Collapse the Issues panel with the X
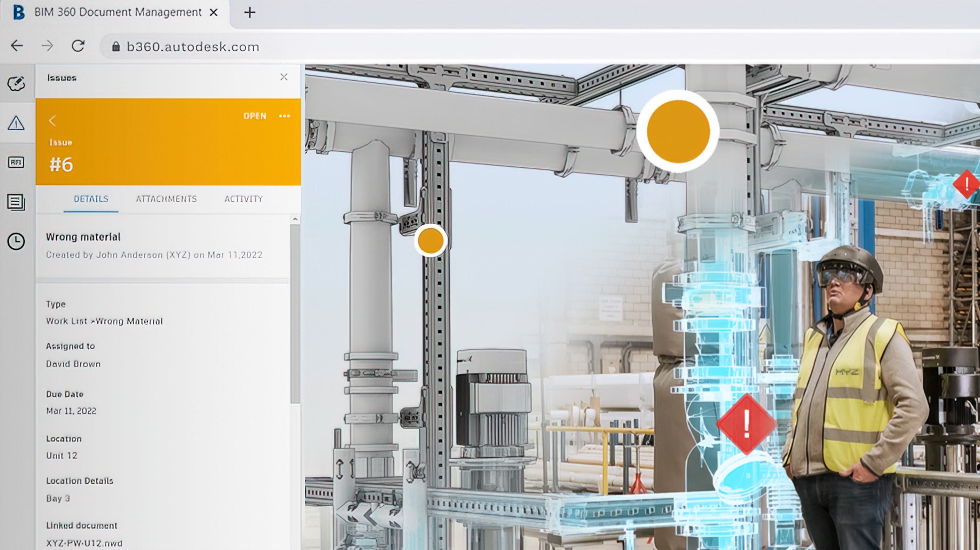 [x=284, y=77]
